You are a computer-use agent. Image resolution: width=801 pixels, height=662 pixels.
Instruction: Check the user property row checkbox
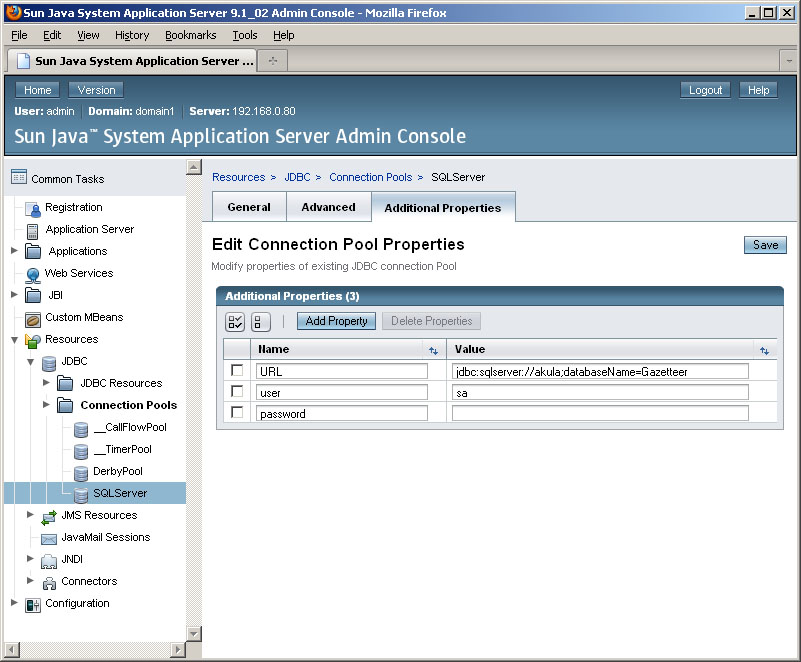pos(237,391)
